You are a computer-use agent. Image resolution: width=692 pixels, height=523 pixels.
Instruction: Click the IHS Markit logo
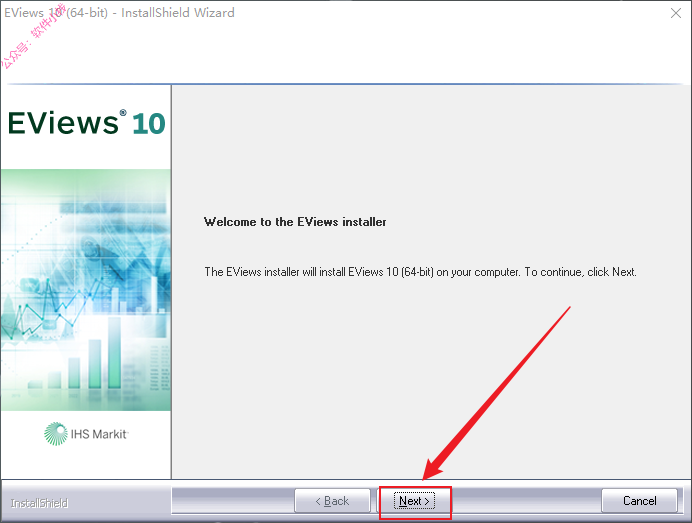86,434
